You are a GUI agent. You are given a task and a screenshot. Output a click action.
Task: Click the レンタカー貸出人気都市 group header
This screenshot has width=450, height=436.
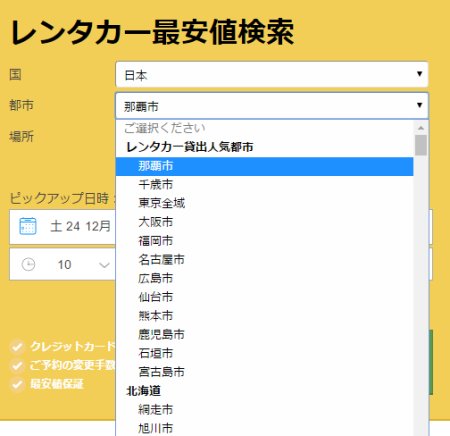click(190, 147)
